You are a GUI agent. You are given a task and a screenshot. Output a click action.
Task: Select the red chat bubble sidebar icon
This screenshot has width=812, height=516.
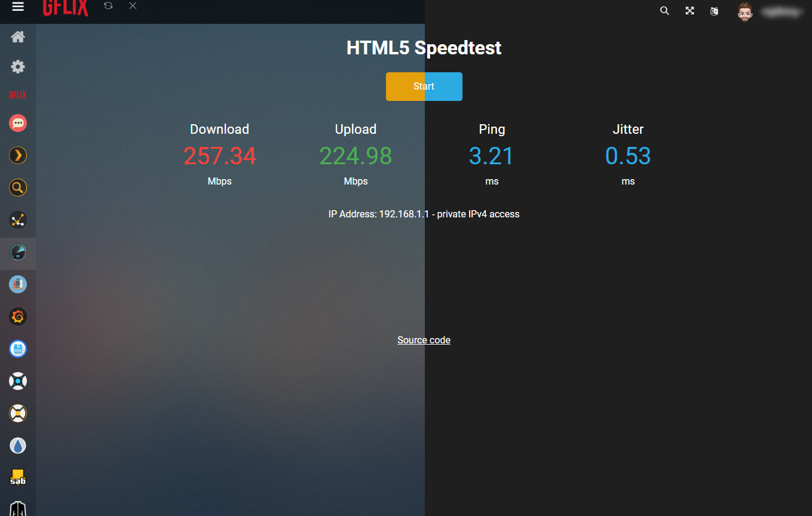pos(18,124)
